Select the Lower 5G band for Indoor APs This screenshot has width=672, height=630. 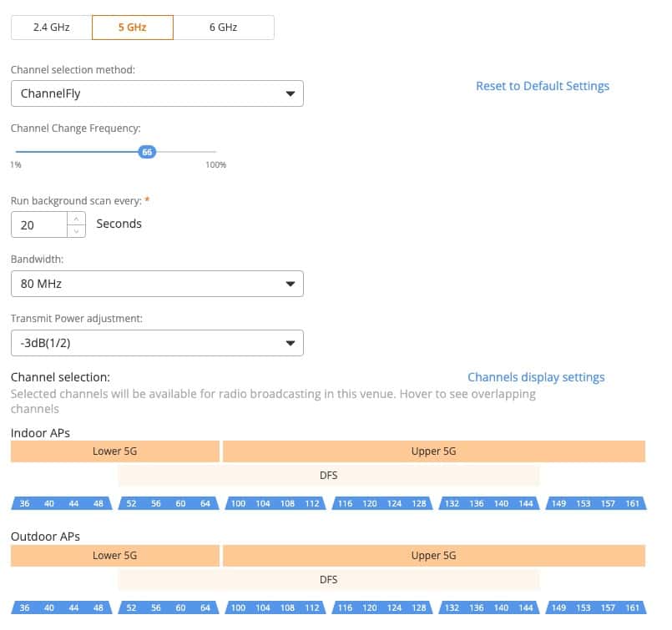point(115,451)
